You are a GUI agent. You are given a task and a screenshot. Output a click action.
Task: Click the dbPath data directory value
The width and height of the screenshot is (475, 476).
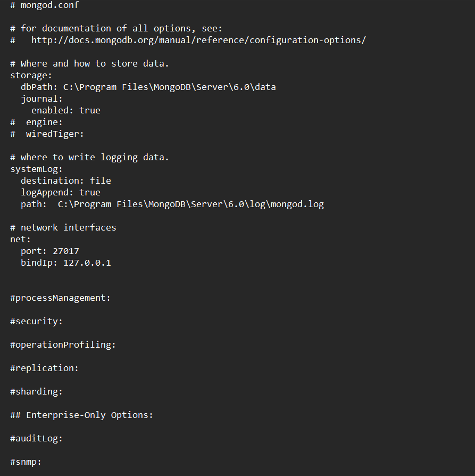pos(169,87)
